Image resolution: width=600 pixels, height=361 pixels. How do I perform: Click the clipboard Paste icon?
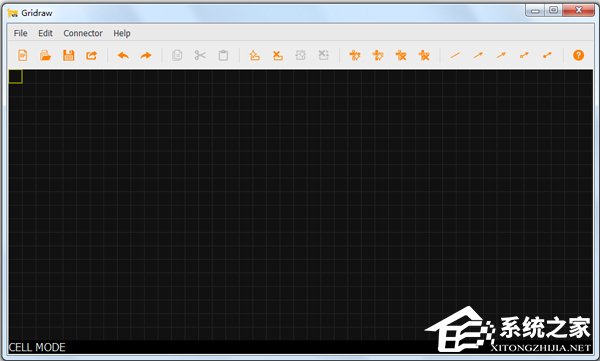(x=223, y=56)
